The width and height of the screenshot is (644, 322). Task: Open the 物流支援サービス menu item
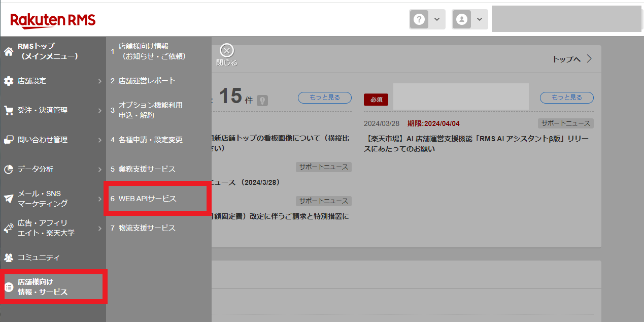pyautogui.click(x=147, y=228)
